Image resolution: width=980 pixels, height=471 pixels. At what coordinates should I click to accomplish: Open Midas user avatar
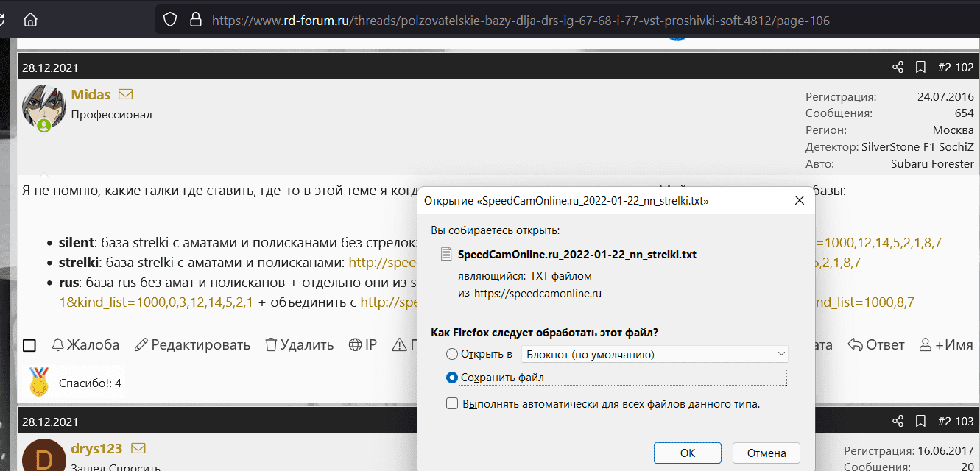click(x=42, y=107)
